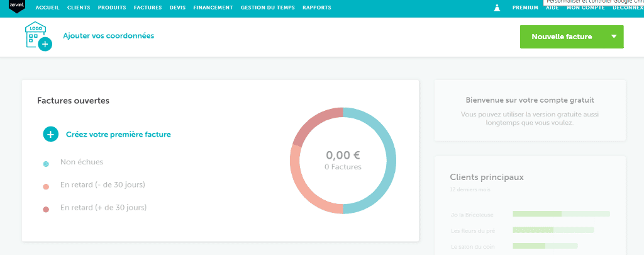The height and width of the screenshot is (255, 644).
Task: Click the 0,00 € donut chart center
Action: coord(343,161)
